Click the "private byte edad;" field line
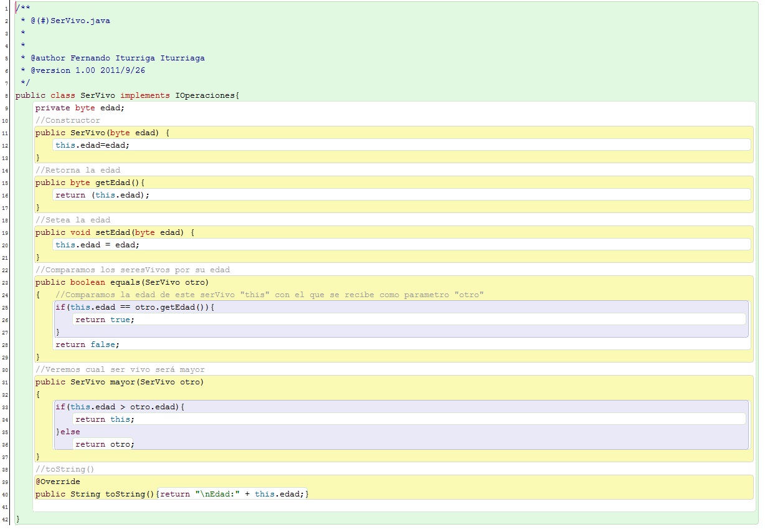765x532 pixels. 80,108
